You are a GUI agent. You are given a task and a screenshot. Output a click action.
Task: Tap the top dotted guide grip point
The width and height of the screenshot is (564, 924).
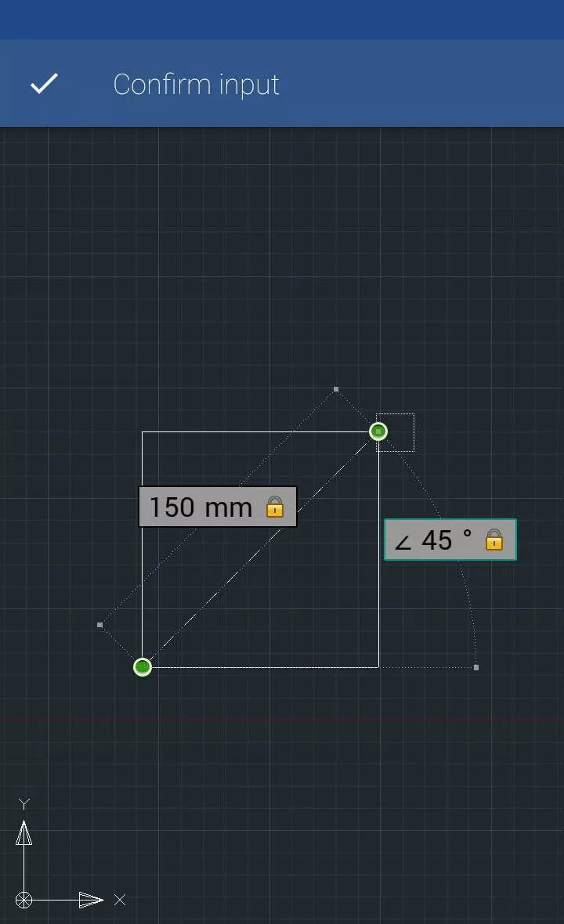click(x=336, y=389)
